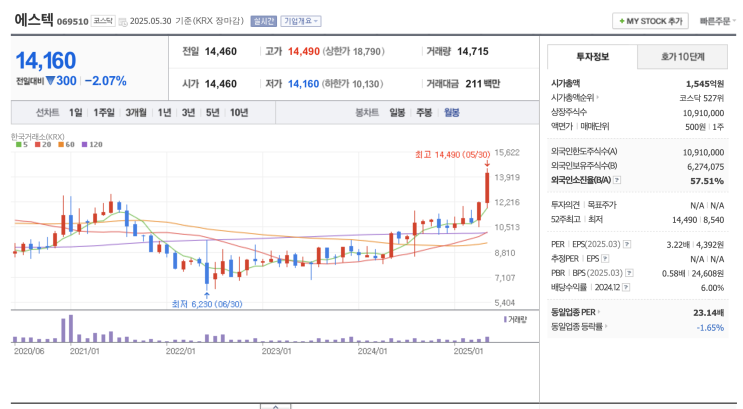Screen dimensions: 743x409
Task: Select the 1년 line chart period
Action: click(164, 113)
